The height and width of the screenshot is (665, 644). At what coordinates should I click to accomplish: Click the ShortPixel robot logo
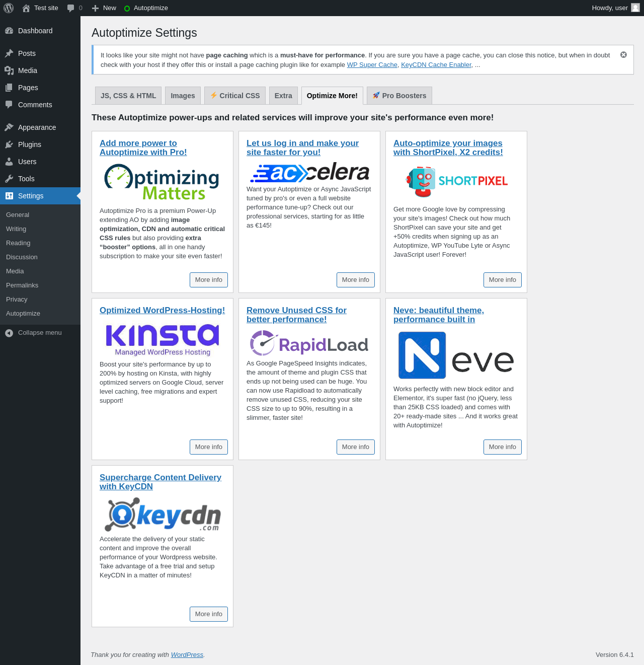tap(457, 182)
